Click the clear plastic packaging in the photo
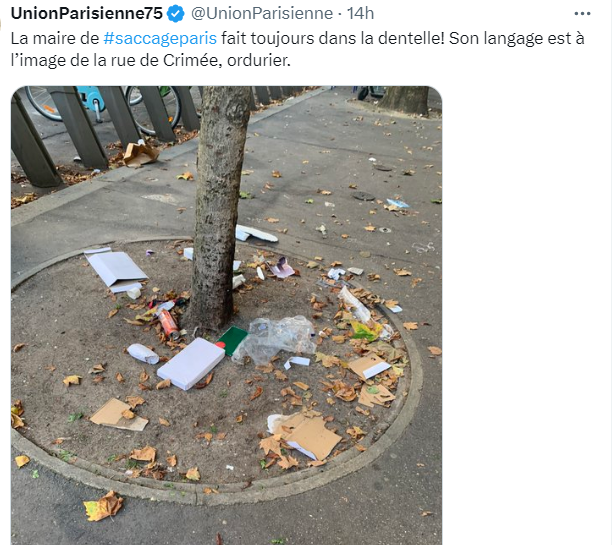This screenshot has height=545, width=616. click(x=275, y=339)
